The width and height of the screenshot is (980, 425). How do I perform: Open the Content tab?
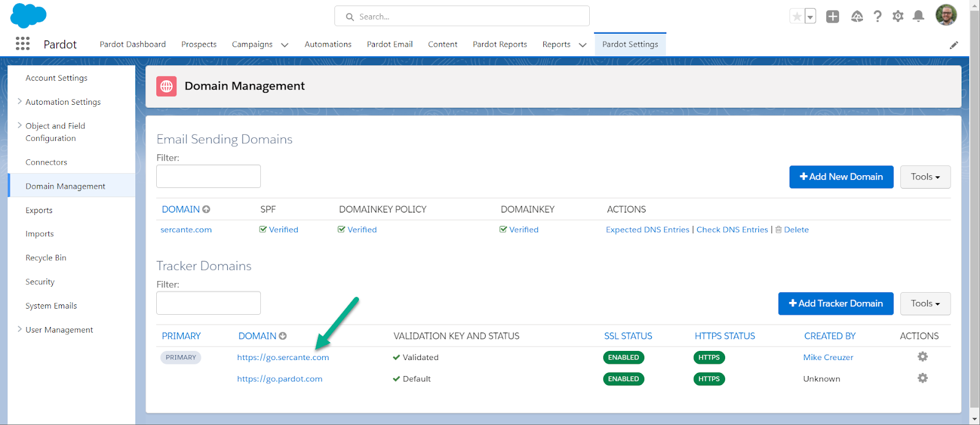pyautogui.click(x=443, y=44)
